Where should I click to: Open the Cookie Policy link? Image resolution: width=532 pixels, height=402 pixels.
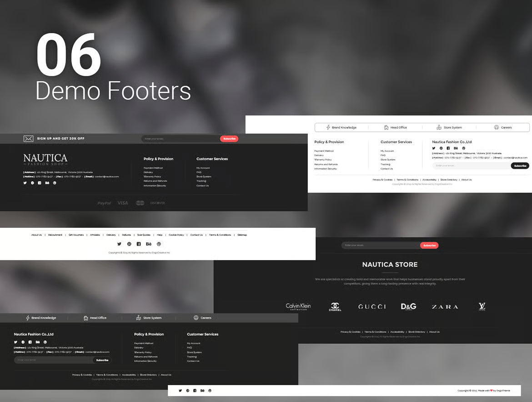pos(176,235)
